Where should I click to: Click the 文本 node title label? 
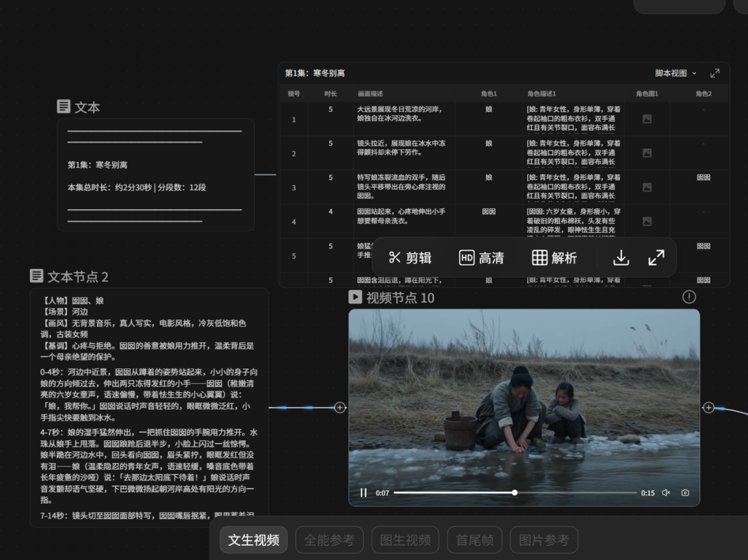(x=87, y=107)
